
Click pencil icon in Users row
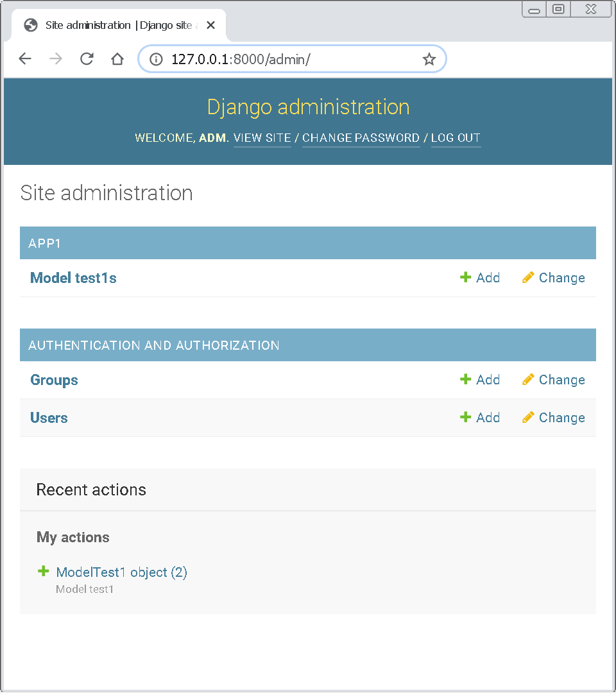point(528,417)
